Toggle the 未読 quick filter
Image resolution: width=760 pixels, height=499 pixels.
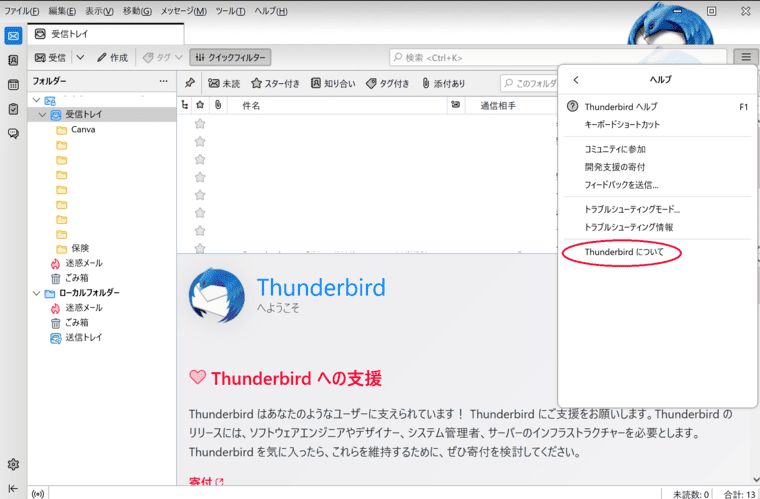click(x=224, y=83)
